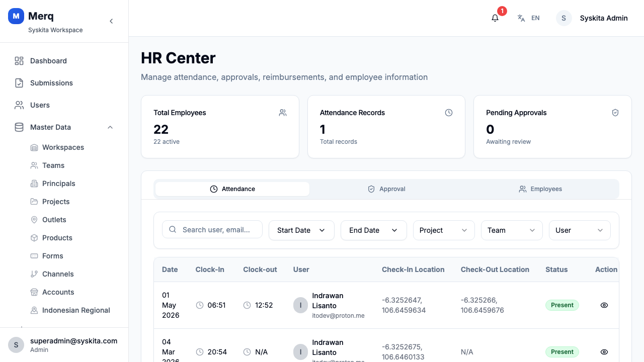The height and width of the screenshot is (362, 644).
Task: Click Clock-In time 06:51
Action: [x=216, y=305]
